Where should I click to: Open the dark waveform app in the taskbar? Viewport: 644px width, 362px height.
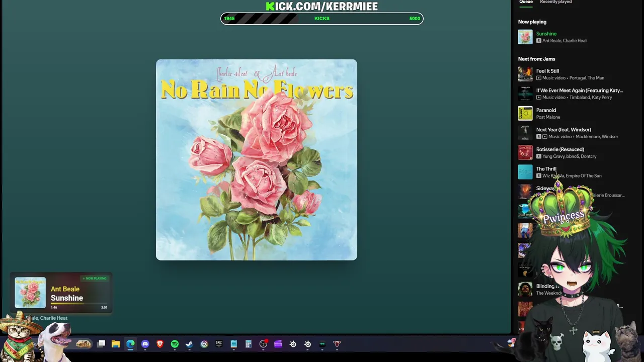pos(323,344)
